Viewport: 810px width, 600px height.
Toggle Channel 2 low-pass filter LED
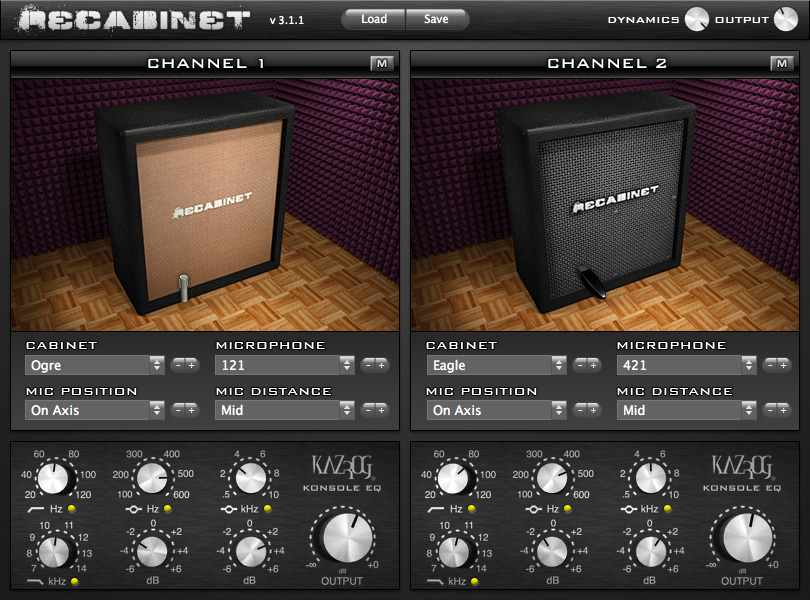tap(475, 581)
